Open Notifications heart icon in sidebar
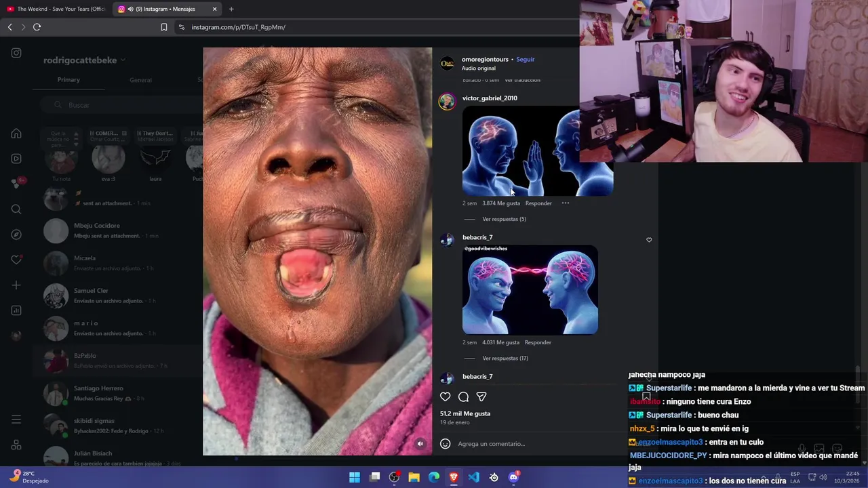 (16, 260)
